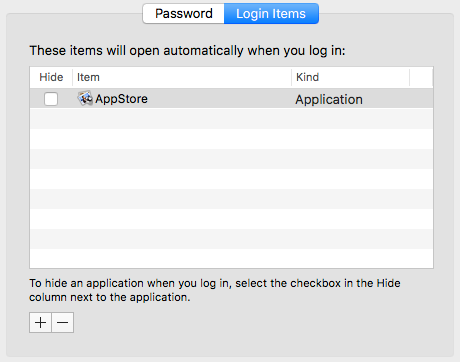
Task: Enable Hide checkbox for AppStore
Action: click(51, 99)
